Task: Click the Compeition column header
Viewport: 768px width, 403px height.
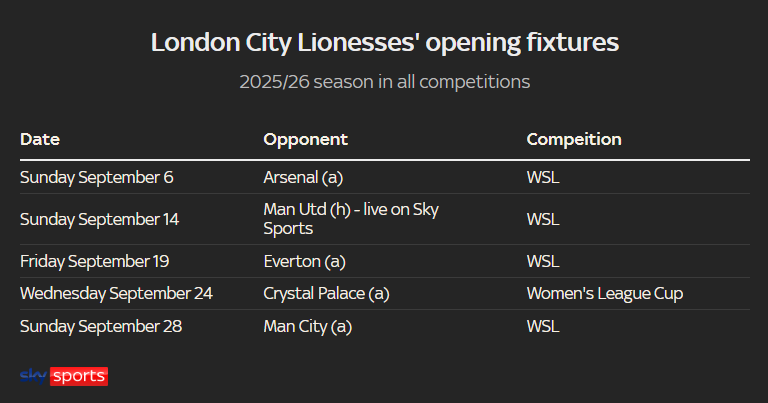Action: (573, 139)
